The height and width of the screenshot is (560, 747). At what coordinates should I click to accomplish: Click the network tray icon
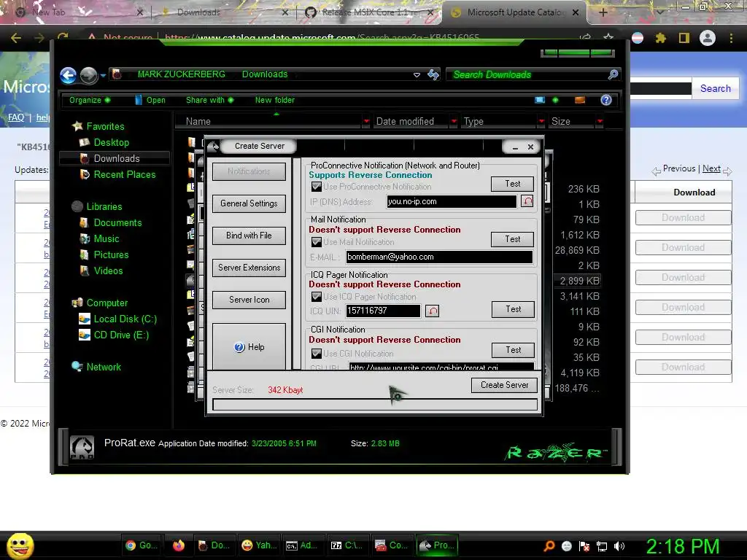pyautogui.click(x=602, y=546)
